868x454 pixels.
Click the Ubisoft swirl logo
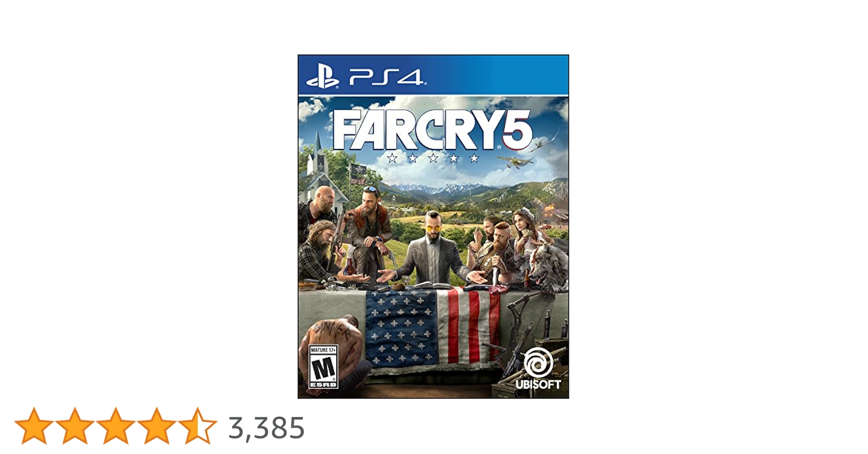(x=538, y=362)
